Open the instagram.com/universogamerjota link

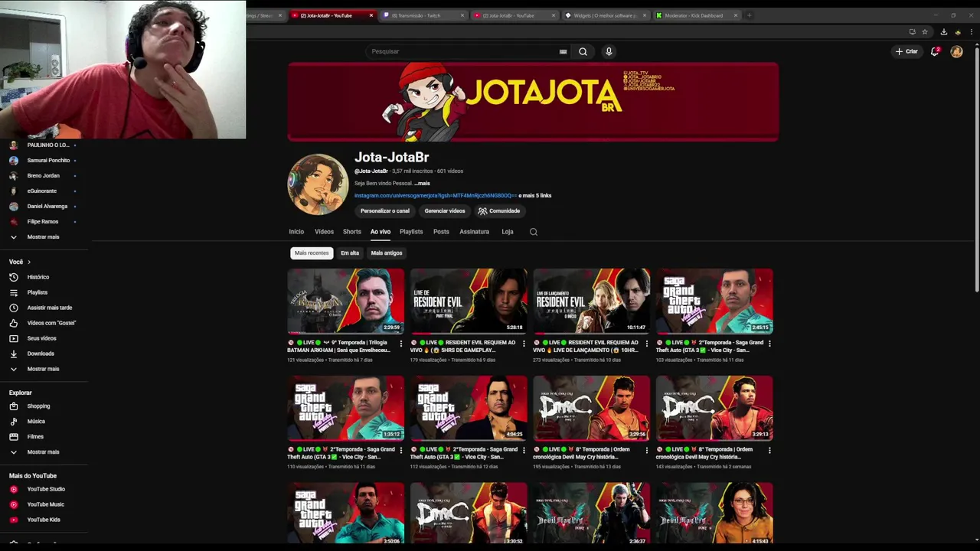click(x=436, y=196)
